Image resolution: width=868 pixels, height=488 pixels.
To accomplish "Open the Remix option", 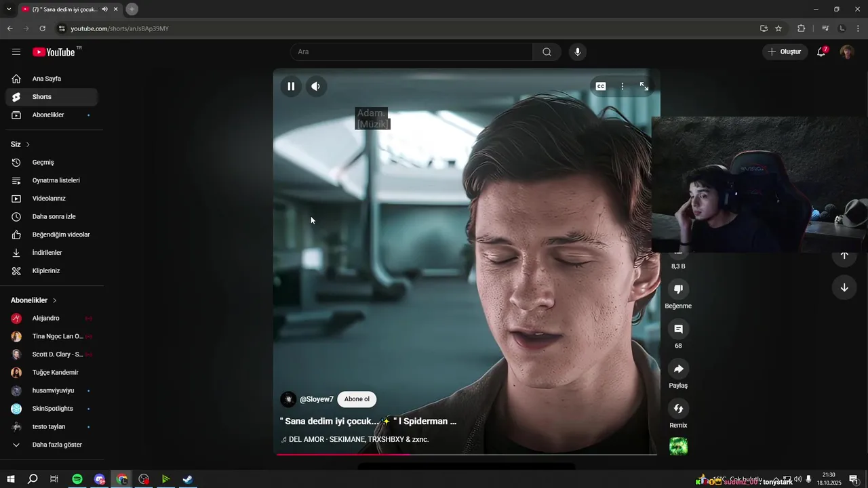I will pos(678,409).
